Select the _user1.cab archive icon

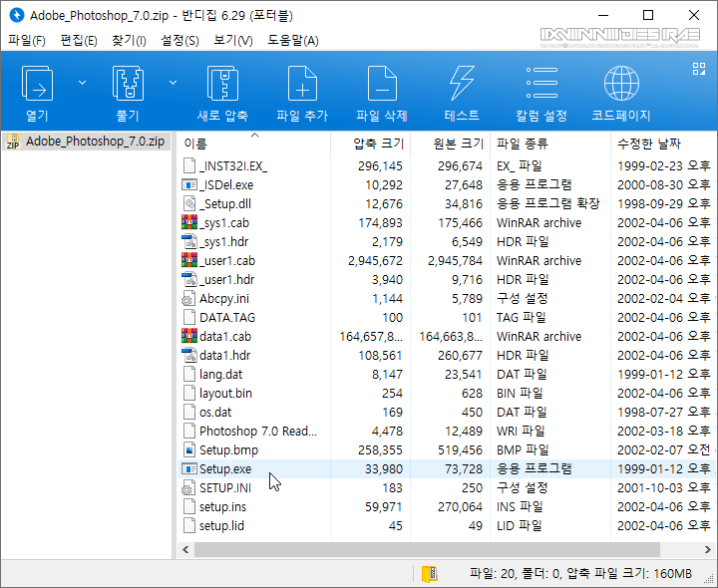click(189, 261)
